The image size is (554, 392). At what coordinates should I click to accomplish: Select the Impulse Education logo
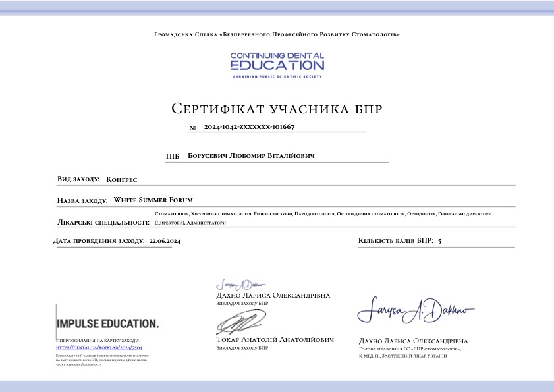pos(107,324)
